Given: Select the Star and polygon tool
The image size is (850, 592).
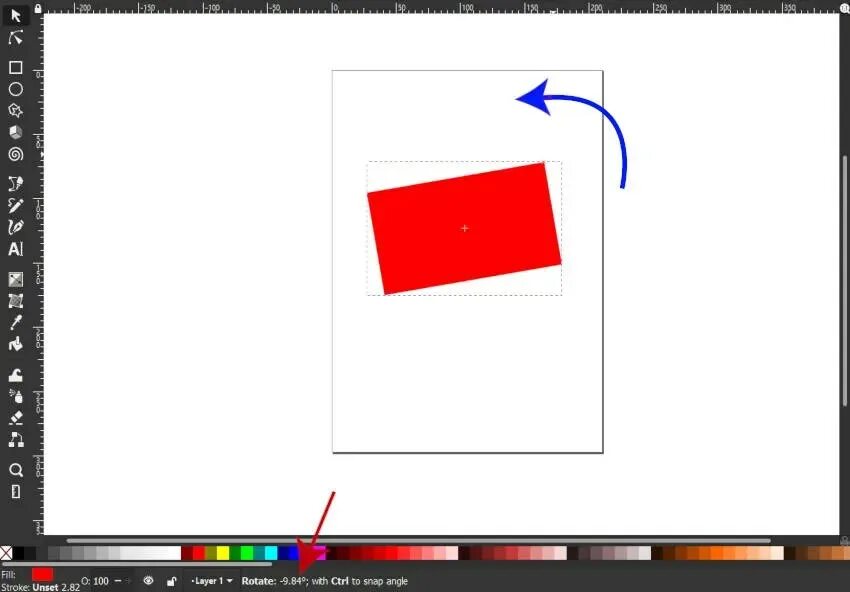Looking at the screenshot, I should click(x=15, y=111).
